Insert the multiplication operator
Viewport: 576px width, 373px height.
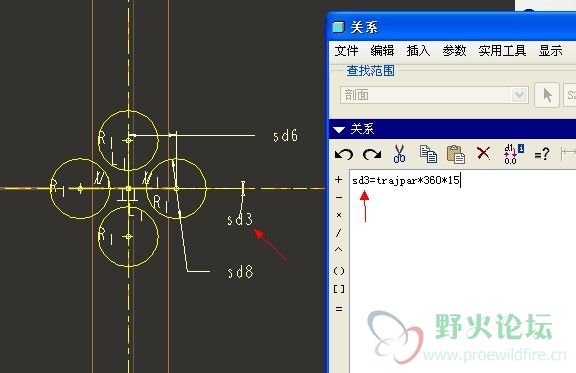pos(339,215)
